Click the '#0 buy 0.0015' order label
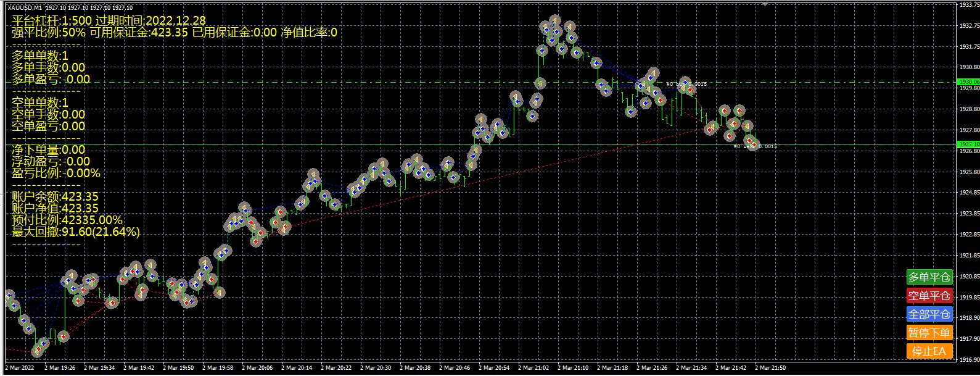 pyautogui.click(x=686, y=83)
